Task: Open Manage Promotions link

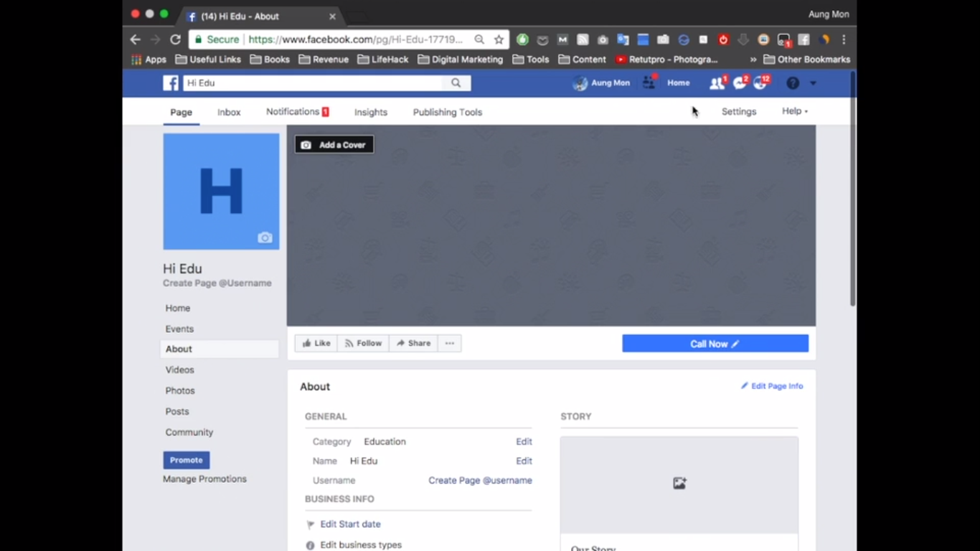Action: 204,479
